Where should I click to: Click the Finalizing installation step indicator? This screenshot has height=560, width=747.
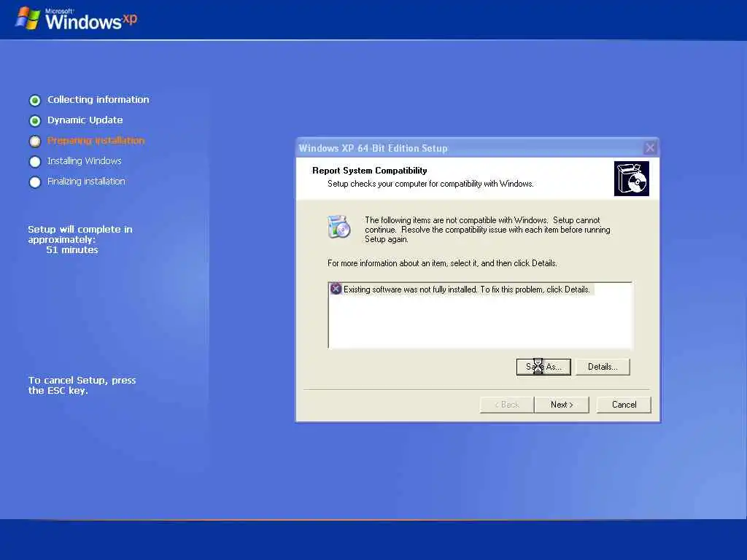pos(35,182)
